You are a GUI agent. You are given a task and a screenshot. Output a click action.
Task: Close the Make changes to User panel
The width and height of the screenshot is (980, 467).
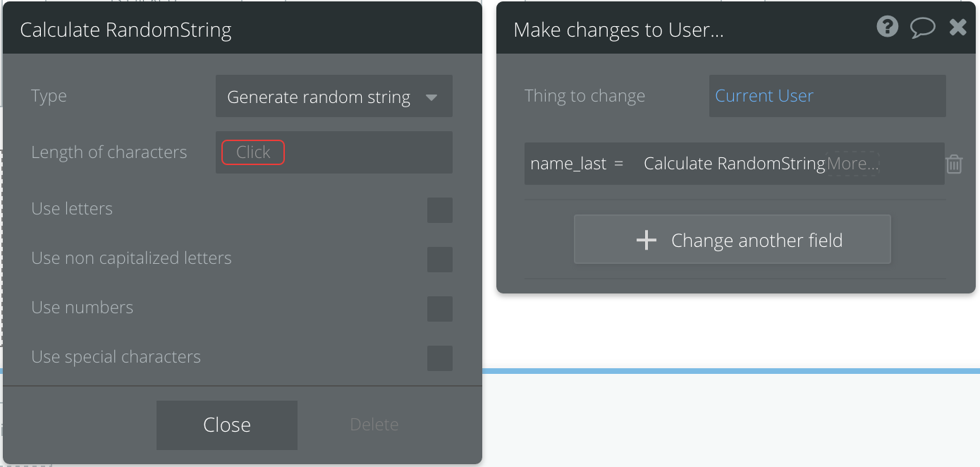pyautogui.click(x=957, y=28)
